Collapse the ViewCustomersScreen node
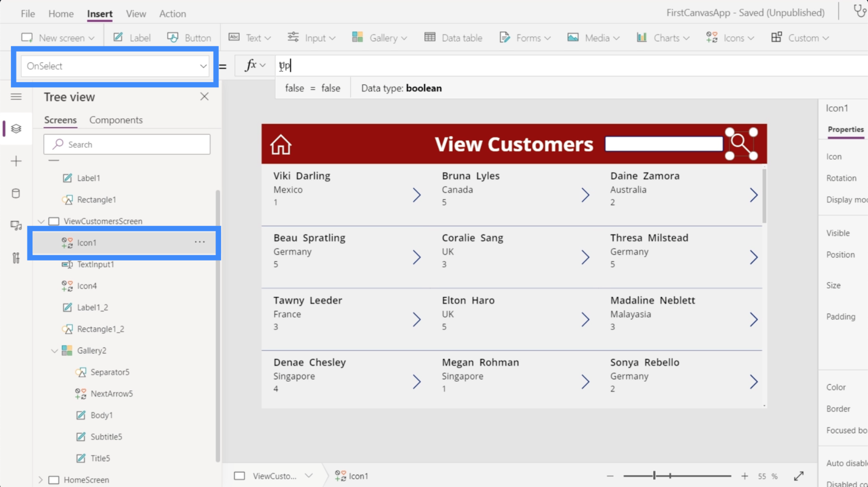The image size is (868, 487). pyautogui.click(x=41, y=221)
